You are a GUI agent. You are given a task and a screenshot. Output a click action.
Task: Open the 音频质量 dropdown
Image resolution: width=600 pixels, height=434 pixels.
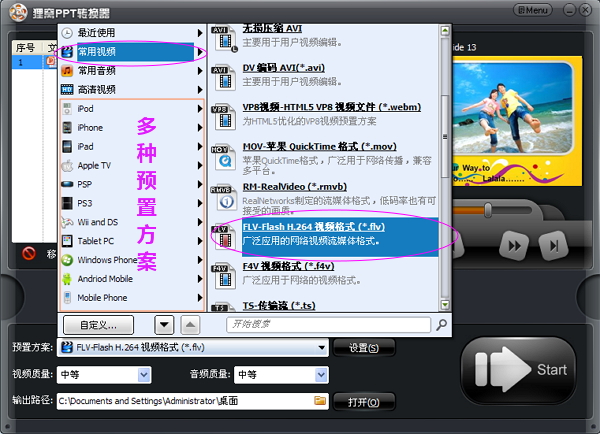click(281, 375)
